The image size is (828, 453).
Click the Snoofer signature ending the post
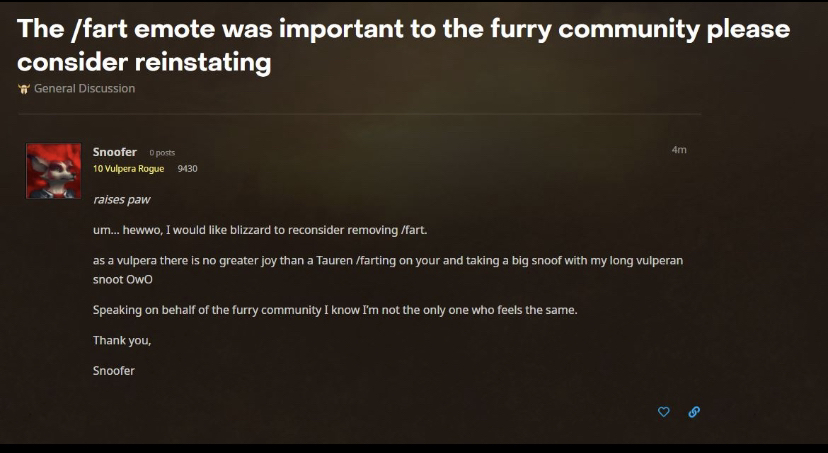113,371
